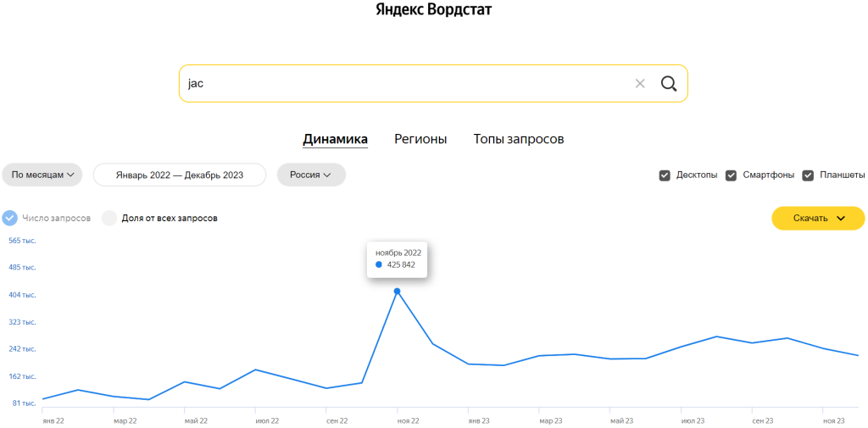868x428 pixels.
Task: Uncheck the Десктопы checkbox
Action: click(665, 175)
